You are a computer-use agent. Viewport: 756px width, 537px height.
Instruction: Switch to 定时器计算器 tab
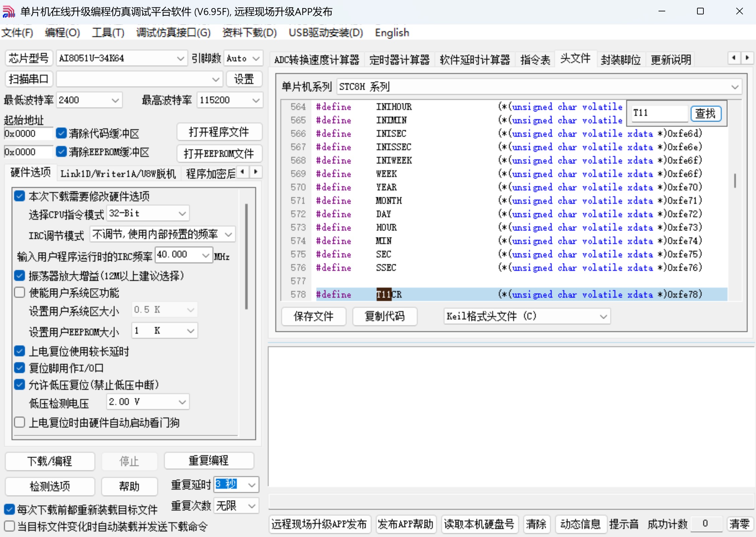pyautogui.click(x=399, y=60)
